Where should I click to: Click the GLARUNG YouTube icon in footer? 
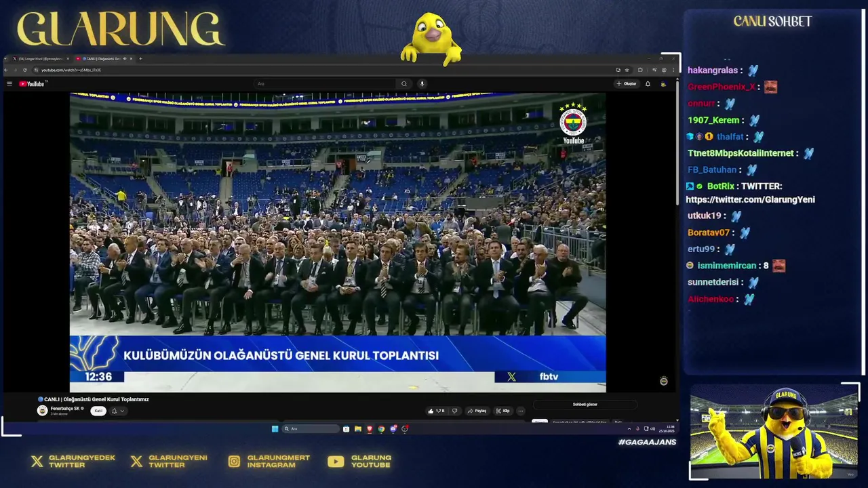pos(336,462)
